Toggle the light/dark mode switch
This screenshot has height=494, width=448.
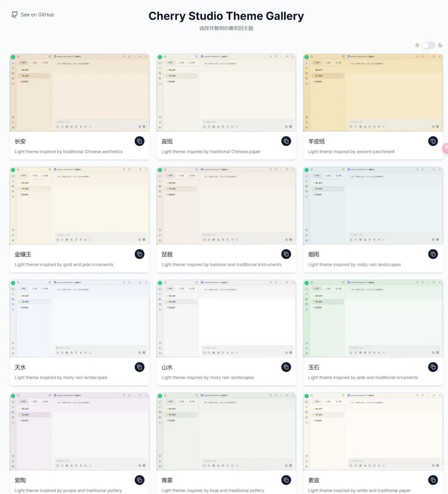pos(429,45)
